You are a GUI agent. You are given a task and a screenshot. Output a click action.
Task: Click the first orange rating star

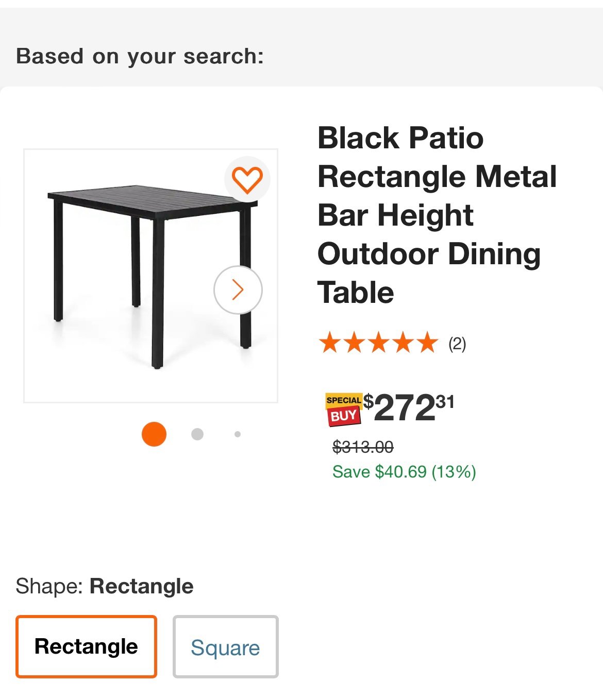(x=329, y=343)
